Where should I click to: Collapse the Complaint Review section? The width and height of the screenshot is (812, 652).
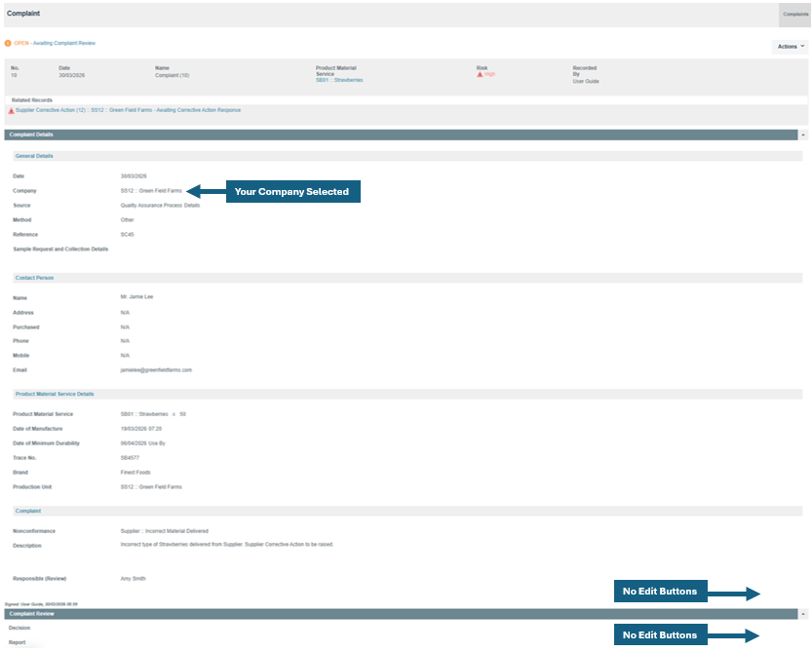click(x=803, y=614)
